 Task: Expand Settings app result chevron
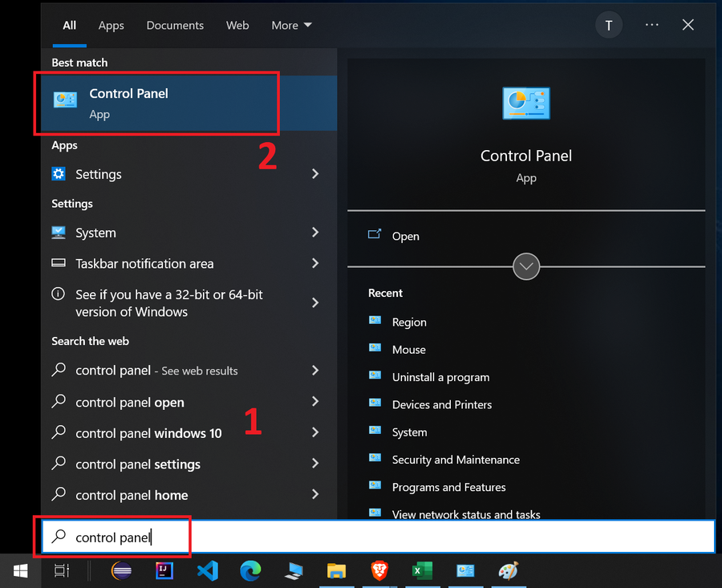tap(315, 174)
